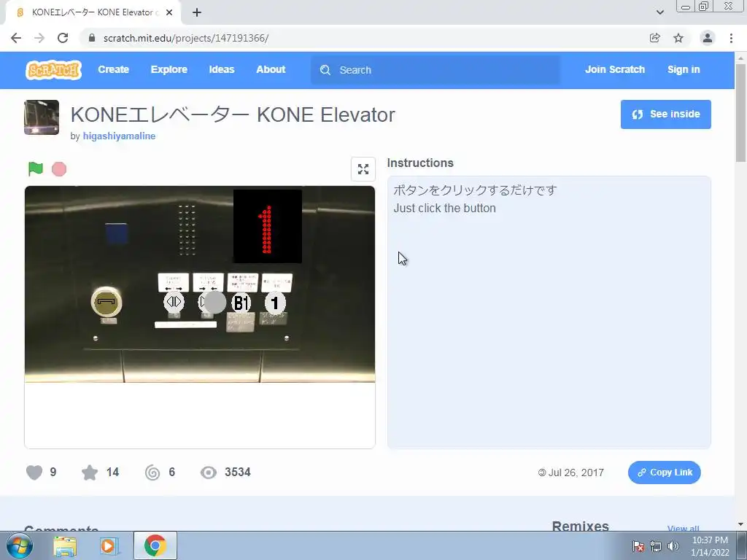The width and height of the screenshot is (747, 560).
Task: Click the See inside button
Action: [665, 114]
